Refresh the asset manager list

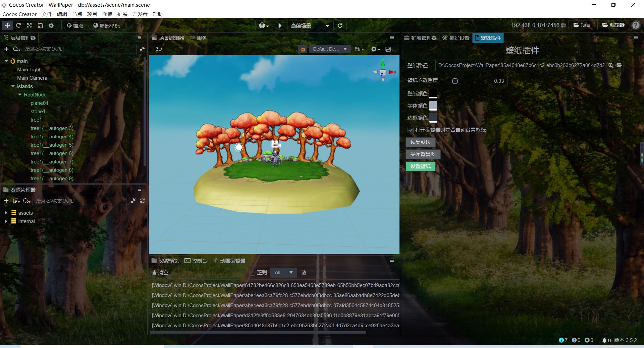(x=142, y=201)
